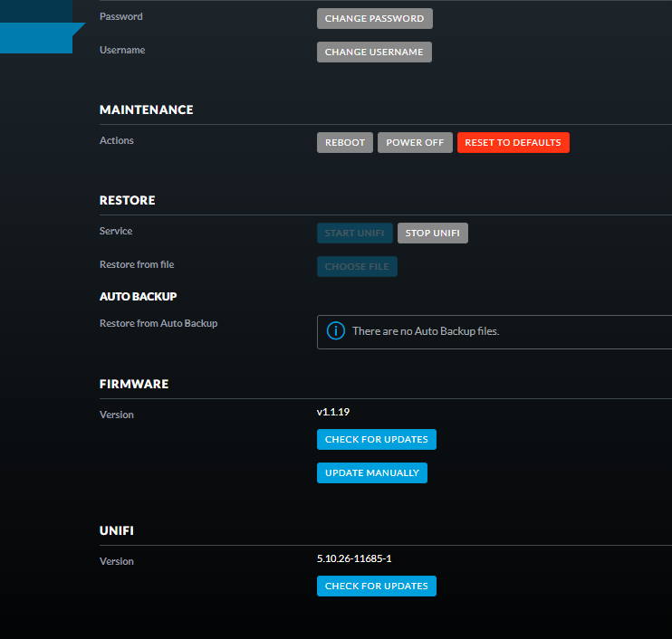This screenshot has height=639, width=672.
Task: Check for firmware updates under v1.1.19
Action: pos(376,439)
